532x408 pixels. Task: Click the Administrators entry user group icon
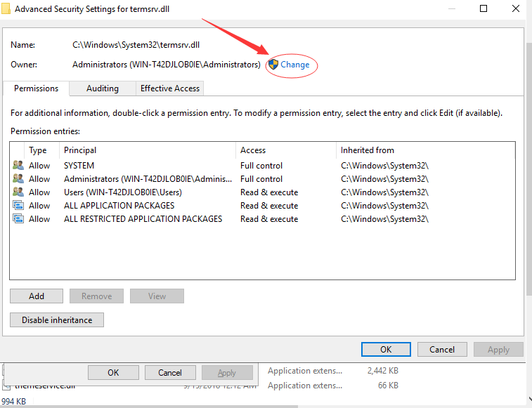point(18,179)
